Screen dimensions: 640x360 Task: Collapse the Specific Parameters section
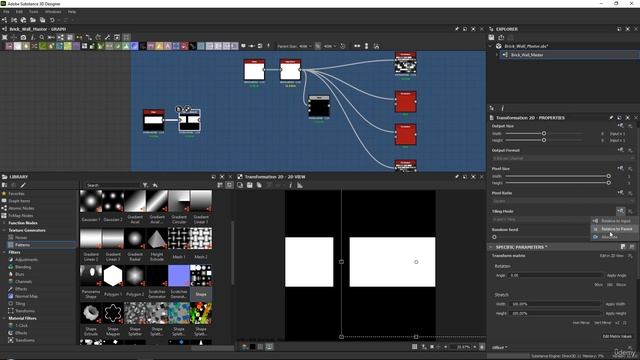[491, 247]
